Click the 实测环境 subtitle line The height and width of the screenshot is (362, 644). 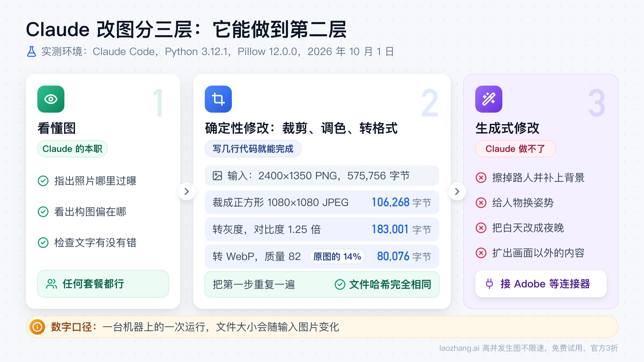[218, 51]
